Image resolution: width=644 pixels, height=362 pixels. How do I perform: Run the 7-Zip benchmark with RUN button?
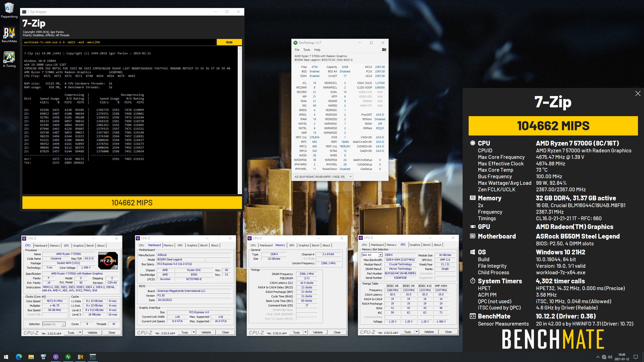(229, 42)
